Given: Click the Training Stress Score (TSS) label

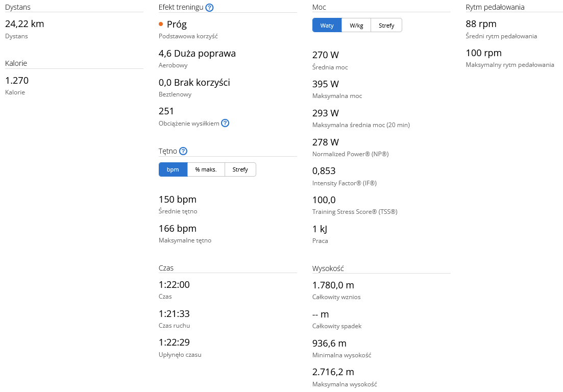Looking at the screenshot, I should click(355, 212).
